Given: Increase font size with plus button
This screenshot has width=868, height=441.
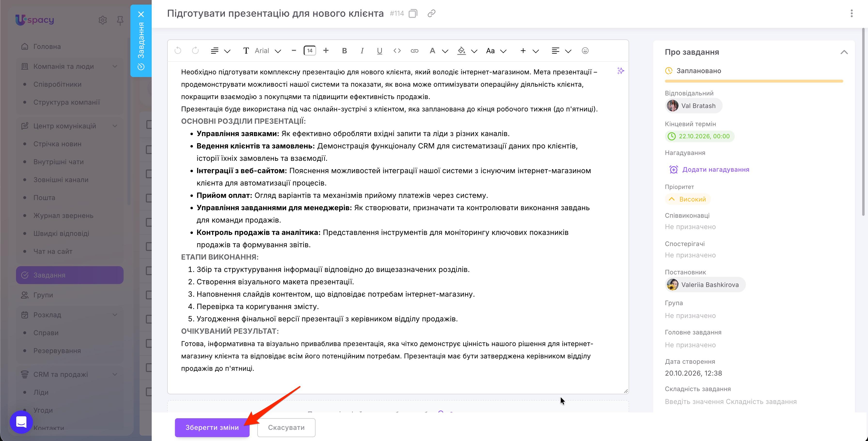Looking at the screenshot, I should click(x=325, y=51).
